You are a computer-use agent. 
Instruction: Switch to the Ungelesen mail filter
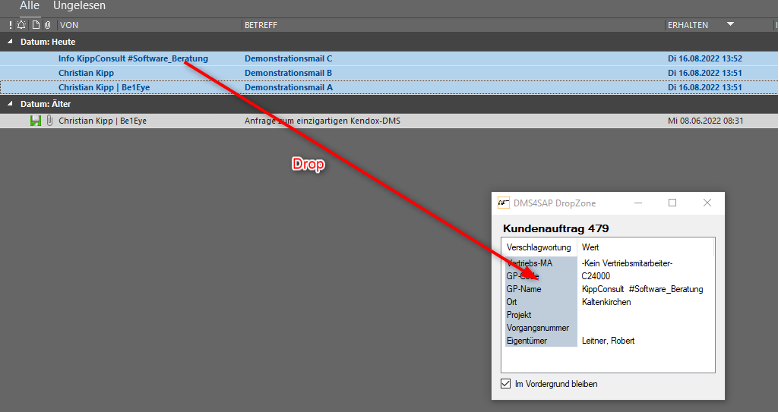pos(80,6)
